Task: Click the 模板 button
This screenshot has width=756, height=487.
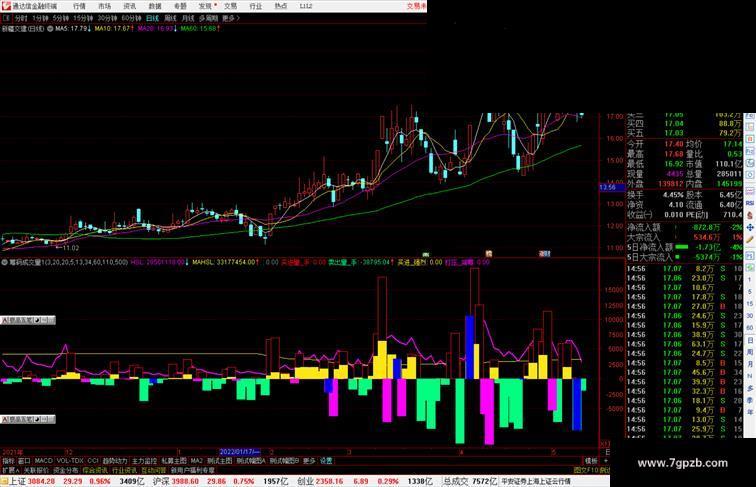Action: click(591, 461)
